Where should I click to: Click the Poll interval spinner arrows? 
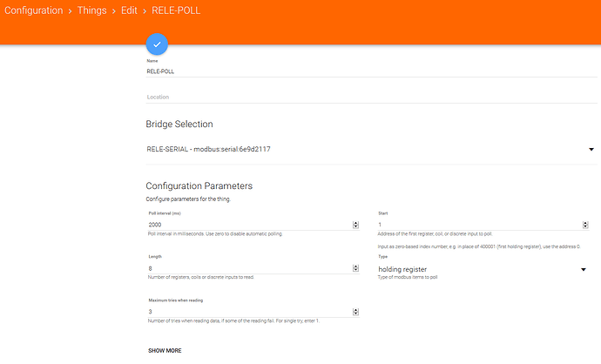[x=355, y=225]
